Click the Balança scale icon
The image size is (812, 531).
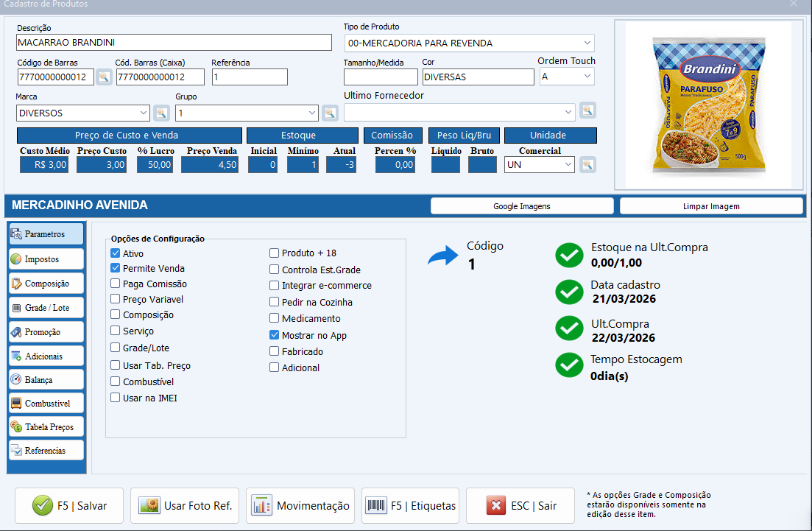point(16,380)
